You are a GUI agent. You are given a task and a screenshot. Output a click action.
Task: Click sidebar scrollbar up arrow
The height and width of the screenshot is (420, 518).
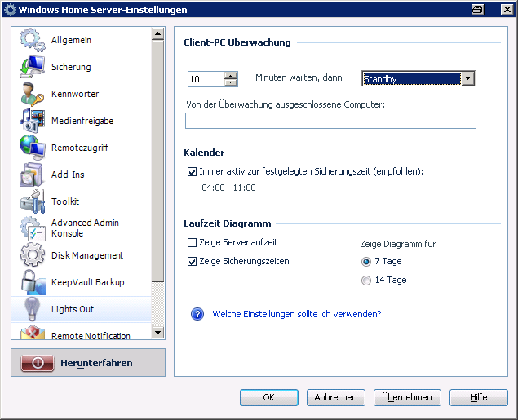158,33
